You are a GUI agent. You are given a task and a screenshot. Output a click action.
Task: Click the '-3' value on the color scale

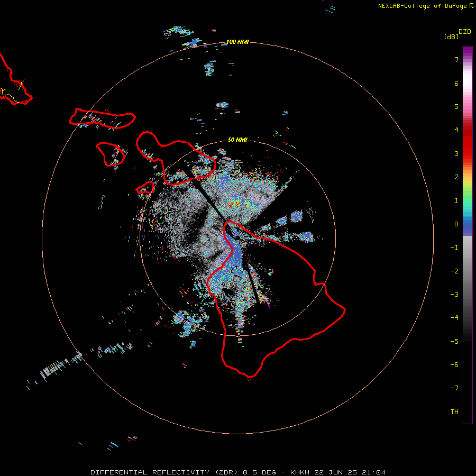coord(454,295)
